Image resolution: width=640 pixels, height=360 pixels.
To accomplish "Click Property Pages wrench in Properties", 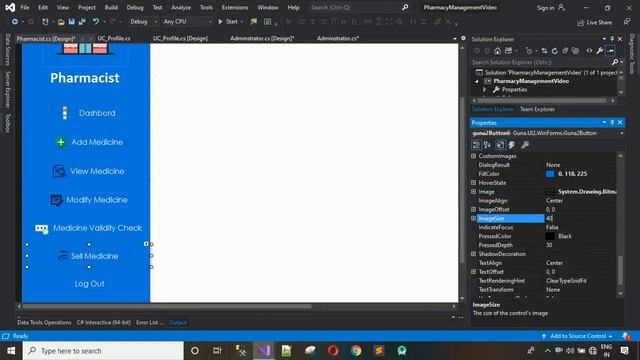I will pyautogui.click(x=525, y=145).
